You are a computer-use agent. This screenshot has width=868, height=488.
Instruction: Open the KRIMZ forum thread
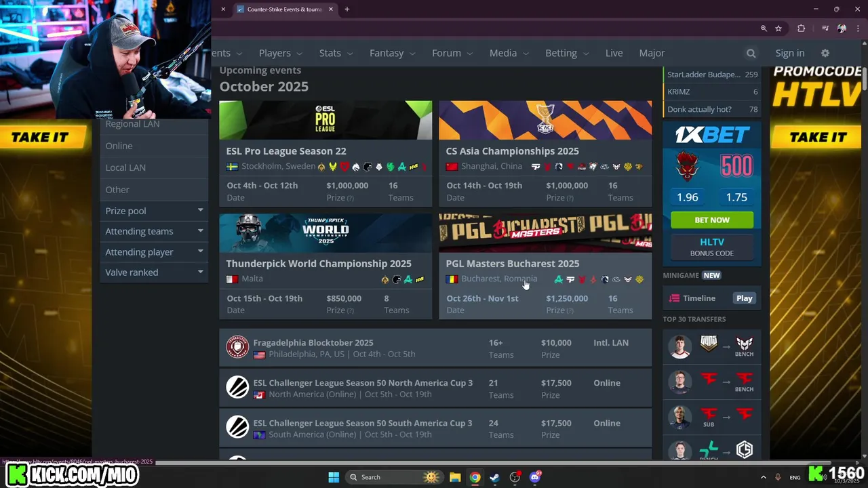point(712,91)
